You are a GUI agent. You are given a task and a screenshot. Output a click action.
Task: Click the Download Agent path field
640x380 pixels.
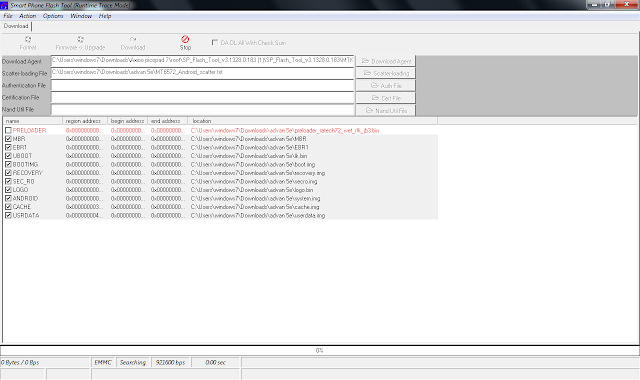pos(202,61)
